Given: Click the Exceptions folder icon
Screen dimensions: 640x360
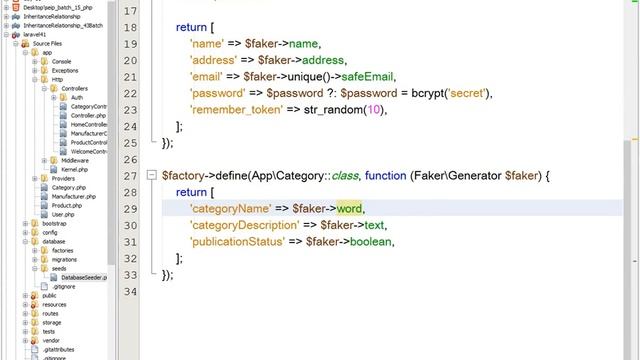Looking at the screenshot, I should pos(44,71).
